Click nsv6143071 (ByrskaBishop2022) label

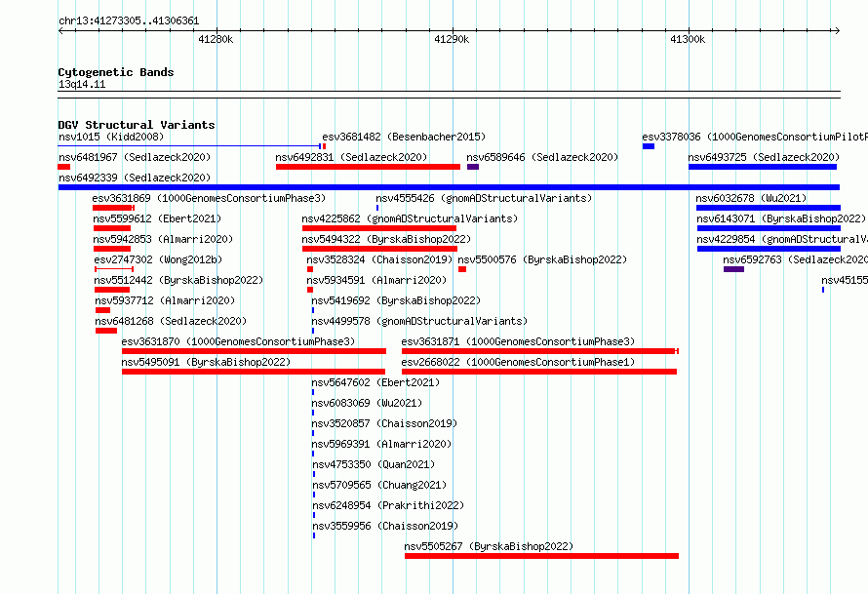(x=781, y=218)
